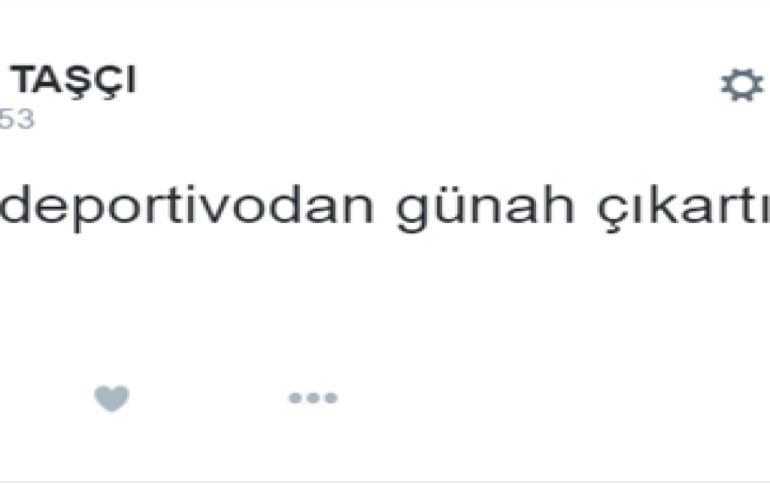Click the blank space between name and gear
Viewport: 770px width, 485px height.
pyautogui.click(x=427, y=83)
